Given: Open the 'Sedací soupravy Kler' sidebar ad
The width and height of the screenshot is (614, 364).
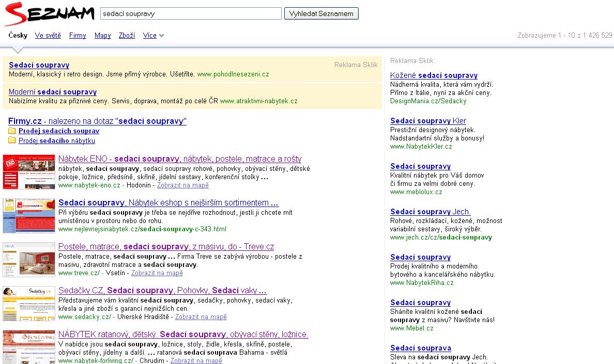Looking at the screenshot, I should [x=428, y=120].
